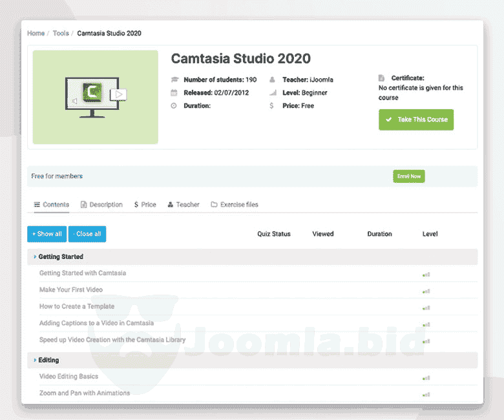Click the teacher person icon
This screenshot has width=504, height=420.
click(x=272, y=80)
